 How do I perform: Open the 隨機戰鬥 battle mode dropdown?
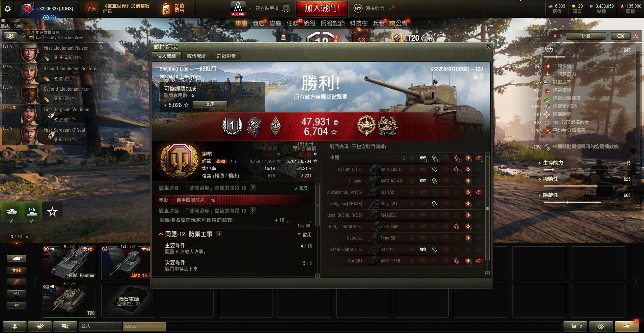click(x=373, y=8)
